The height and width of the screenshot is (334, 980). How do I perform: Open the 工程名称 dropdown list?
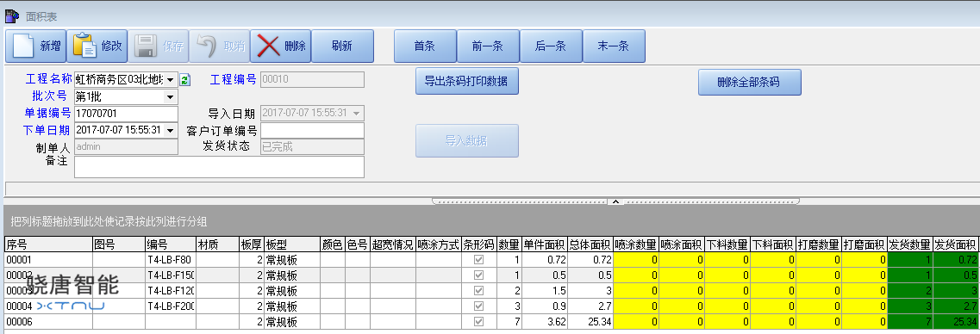pyautogui.click(x=171, y=80)
